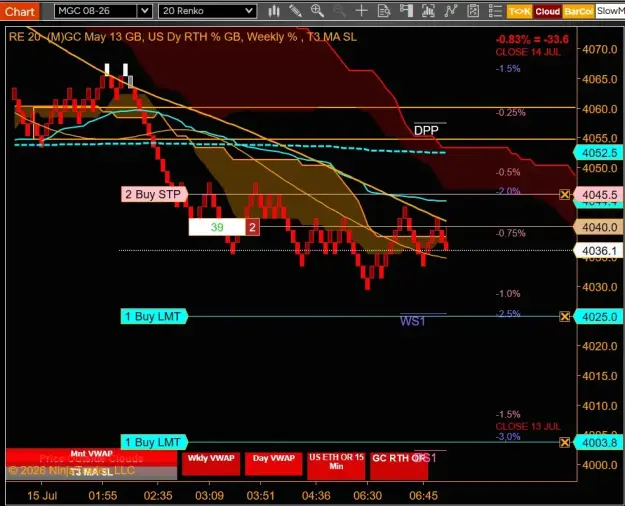This screenshot has width=625, height=506.
Task: Toggle the Chart Trader panel icon
Action: click(x=406, y=11)
